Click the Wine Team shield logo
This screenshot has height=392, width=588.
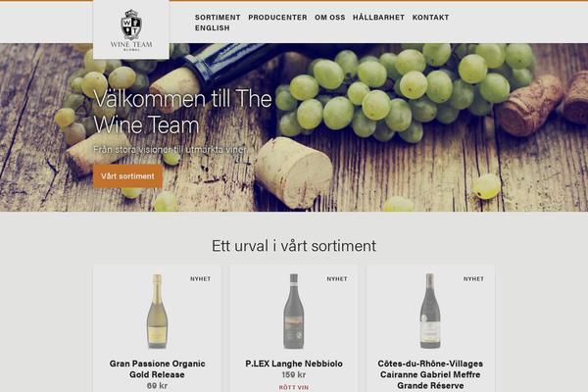[x=131, y=29]
